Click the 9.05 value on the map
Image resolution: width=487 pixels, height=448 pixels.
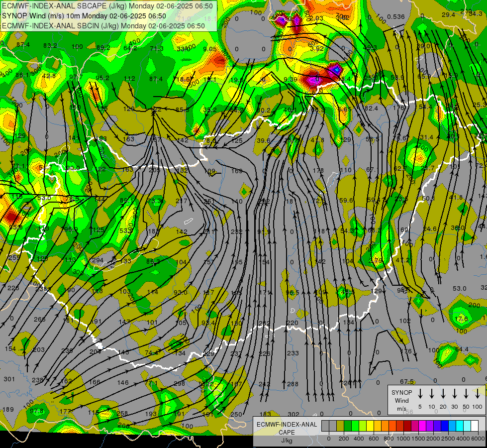[x=210, y=49]
